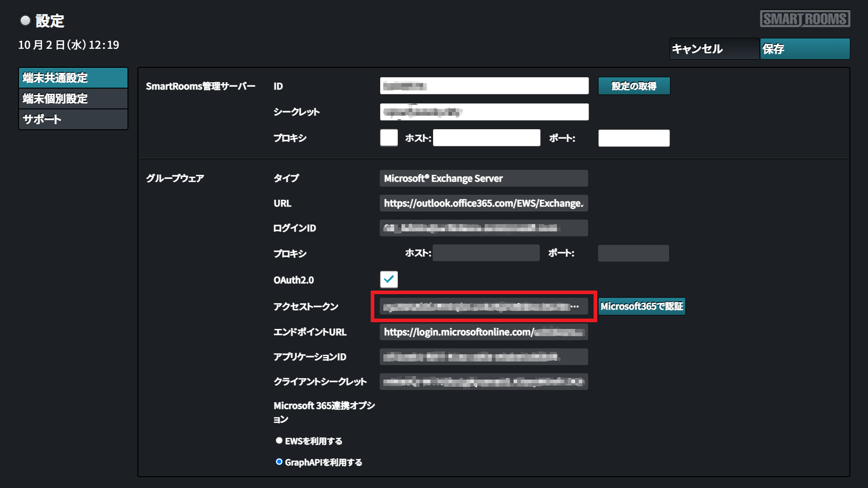Click the 設定の取得 button
The height and width of the screenshot is (488, 868).
[634, 86]
